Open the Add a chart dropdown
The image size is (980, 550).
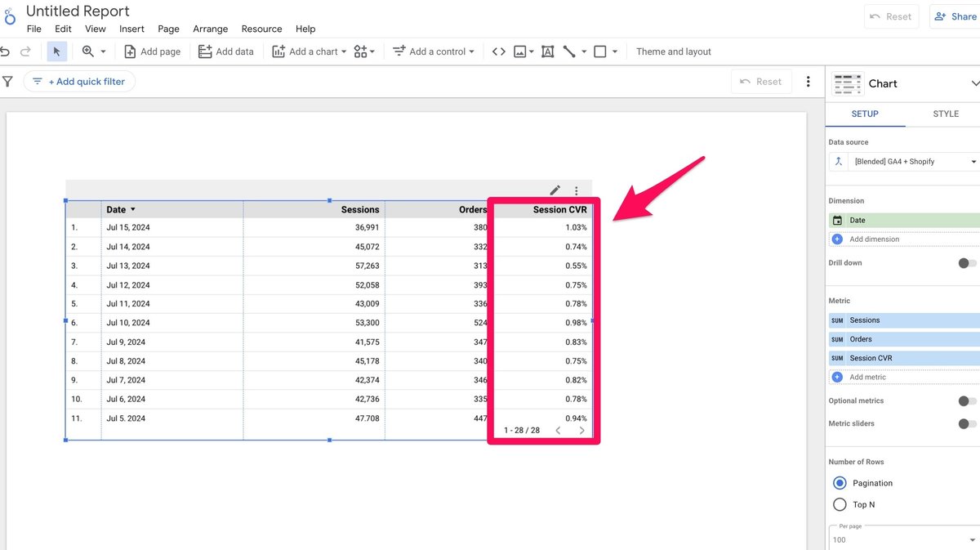310,51
